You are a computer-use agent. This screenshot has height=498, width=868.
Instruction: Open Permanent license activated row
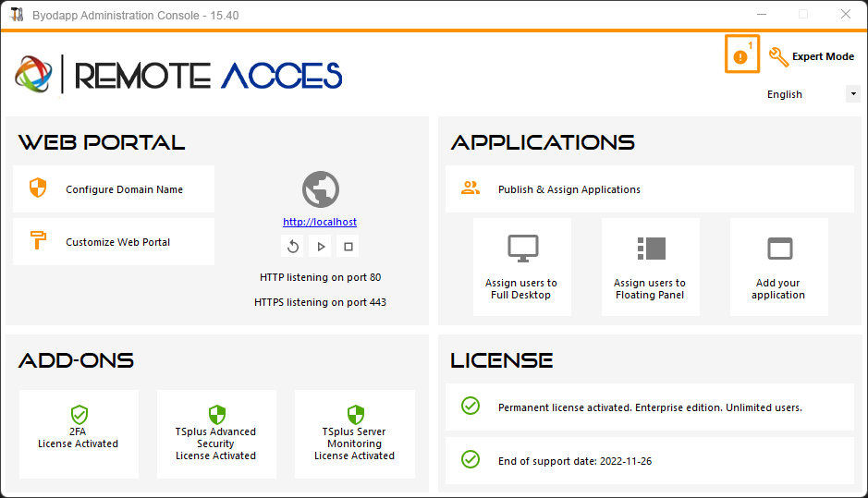[650, 407]
